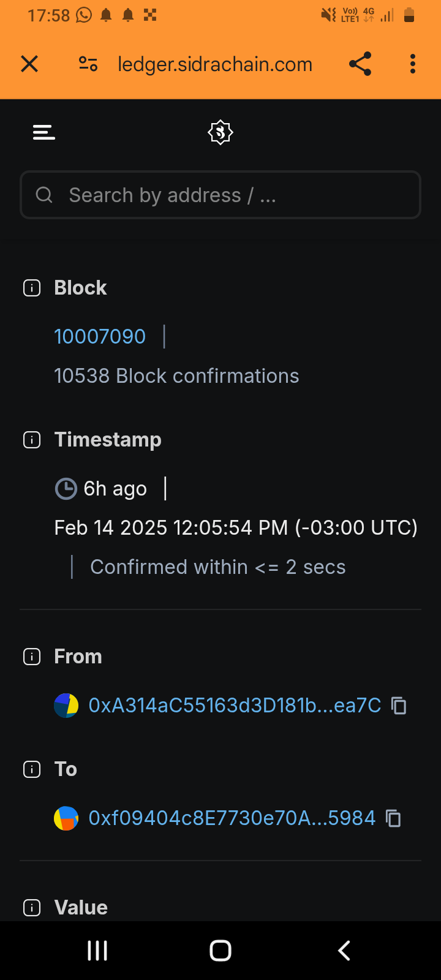Tap the info icon beside Value
The image size is (441, 980).
pyautogui.click(x=32, y=908)
